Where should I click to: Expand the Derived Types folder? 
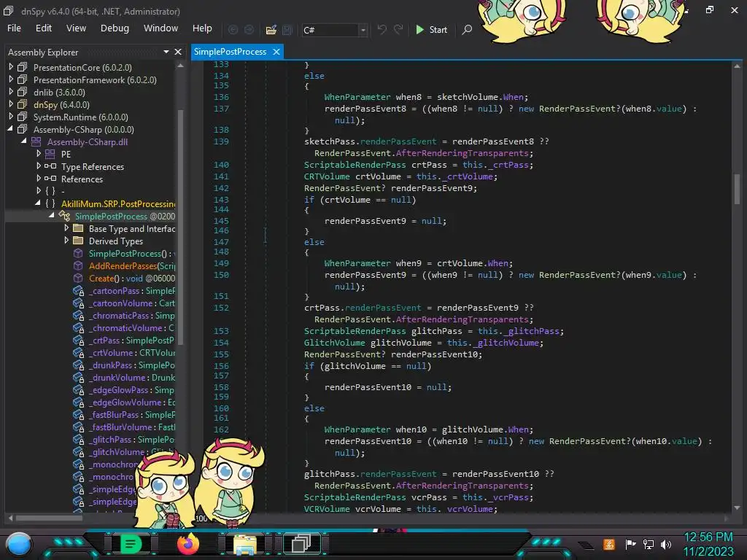66,241
